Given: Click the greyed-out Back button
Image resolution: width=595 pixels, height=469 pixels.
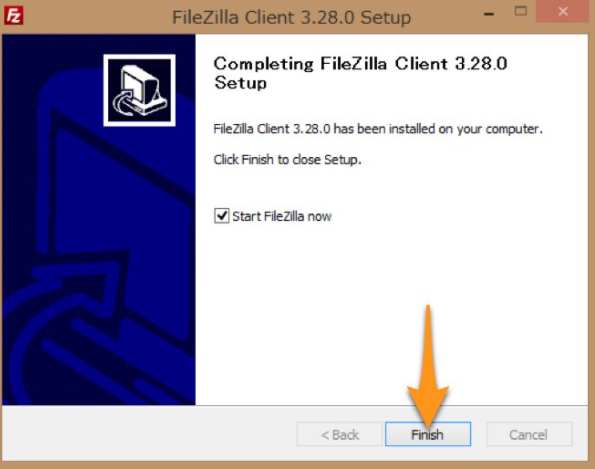Looking at the screenshot, I should pos(340,434).
